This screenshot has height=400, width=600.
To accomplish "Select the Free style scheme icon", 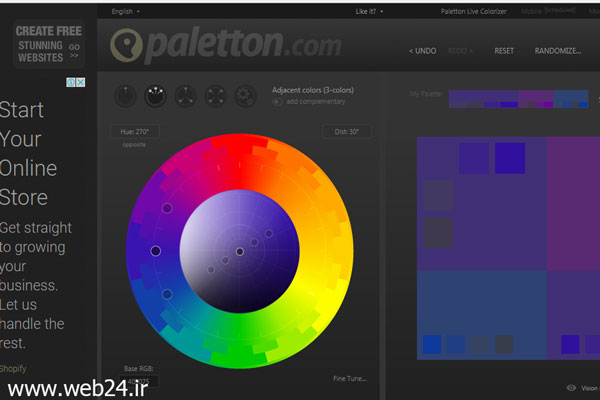I will (x=245, y=96).
